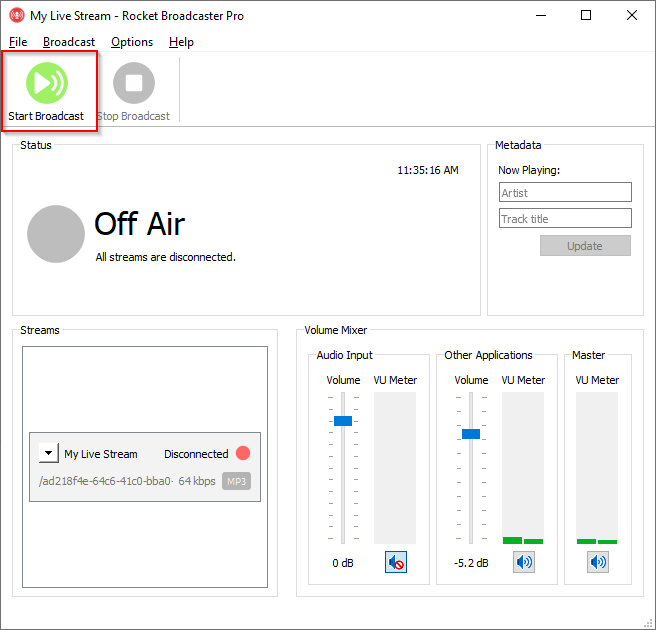Click the 0 dB Audio Input level value
656x630 pixels.
tap(343, 563)
